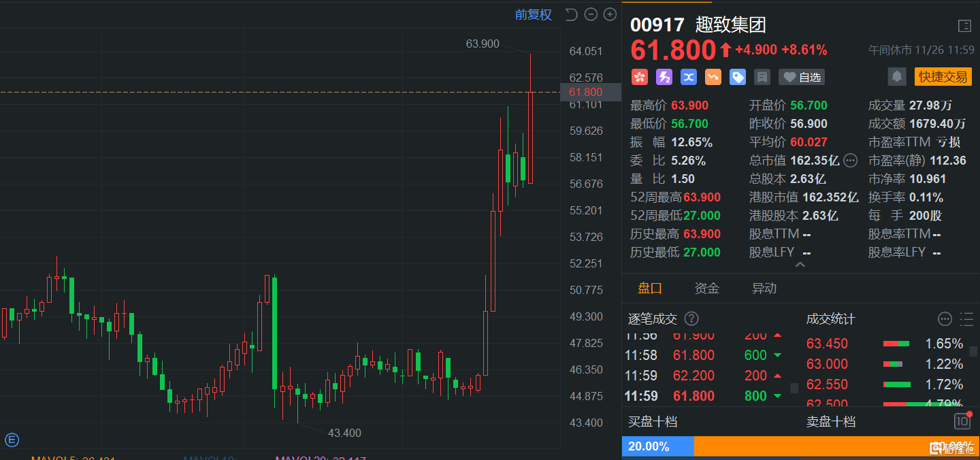The image size is (980, 460).
Task: Click the 成交额 1679.40万 value
Action: click(x=938, y=124)
